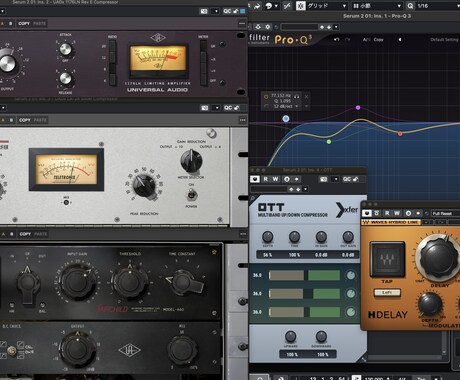This screenshot has width=460, height=380.
Task: Click the Fairchild IN/OUT selector knob
Action: [27, 283]
